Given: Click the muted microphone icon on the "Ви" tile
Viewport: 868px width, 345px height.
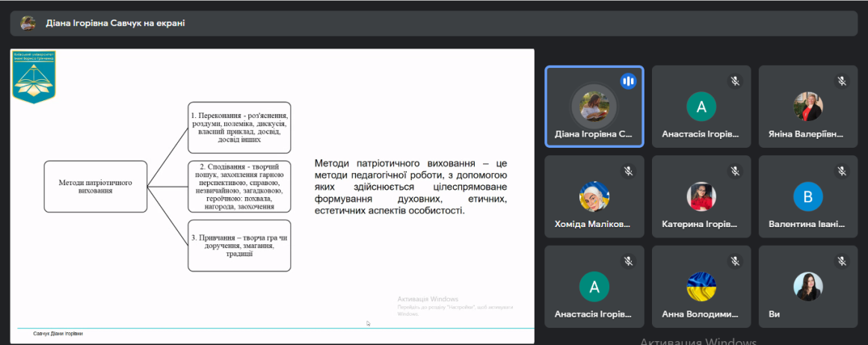Looking at the screenshot, I should pos(842,261).
